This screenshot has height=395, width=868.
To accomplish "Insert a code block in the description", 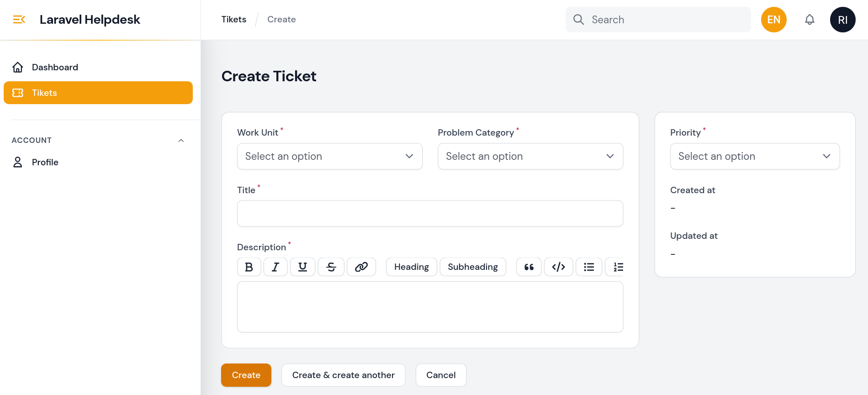I will [x=558, y=267].
